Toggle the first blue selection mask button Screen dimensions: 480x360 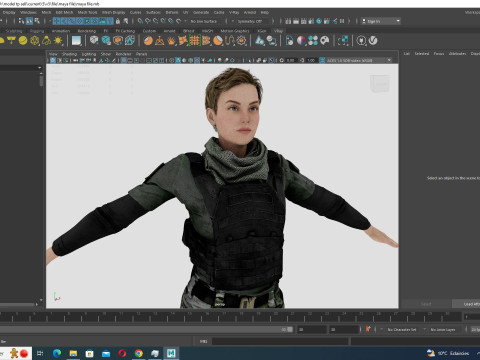[56, 21]
